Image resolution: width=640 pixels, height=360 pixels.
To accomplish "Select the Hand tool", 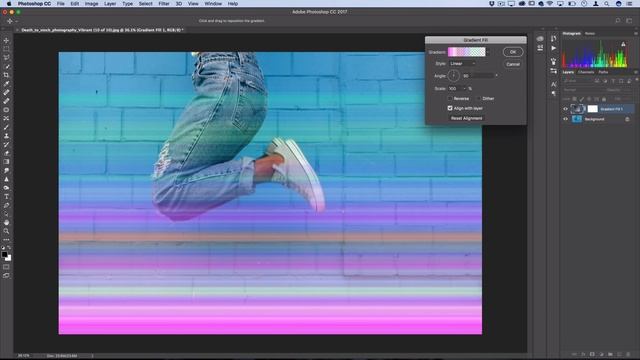I will pyautogui.click(x=6, y=222).
